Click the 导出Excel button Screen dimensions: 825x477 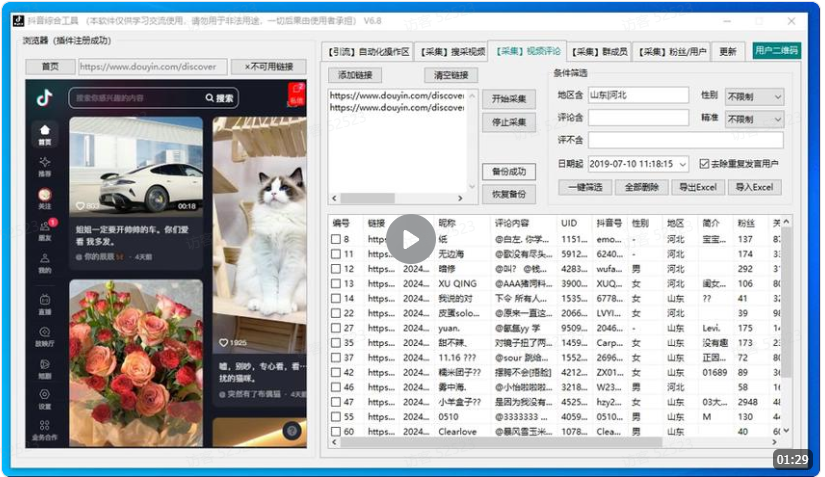click(x=697, y=187)
